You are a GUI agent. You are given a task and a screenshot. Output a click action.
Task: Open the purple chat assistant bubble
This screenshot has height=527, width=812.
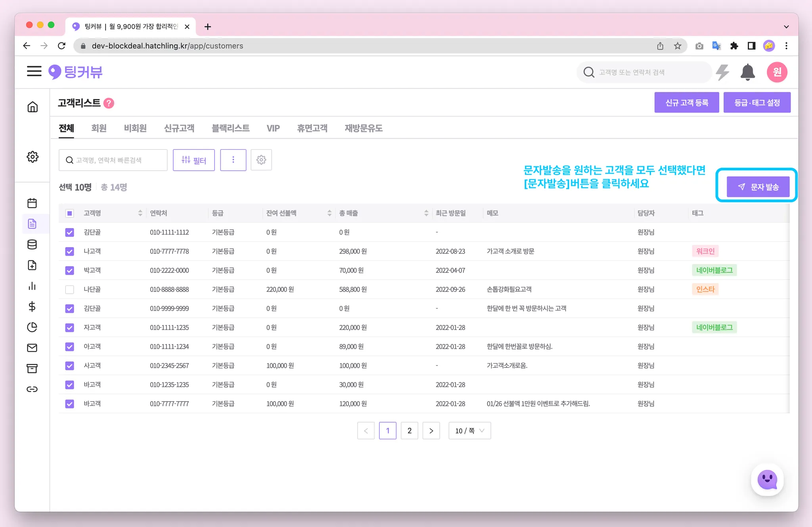tap(767, 480)
